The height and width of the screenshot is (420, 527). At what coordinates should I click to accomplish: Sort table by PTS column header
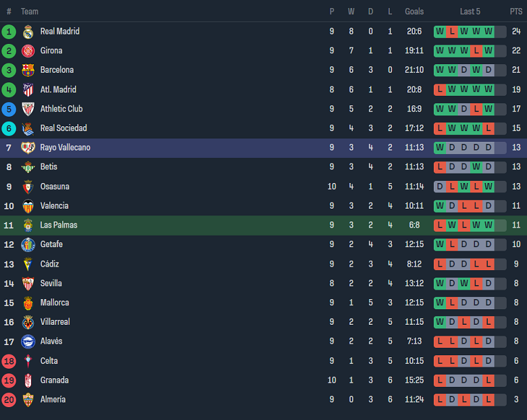pyautogui.click(x=516, y=11)
